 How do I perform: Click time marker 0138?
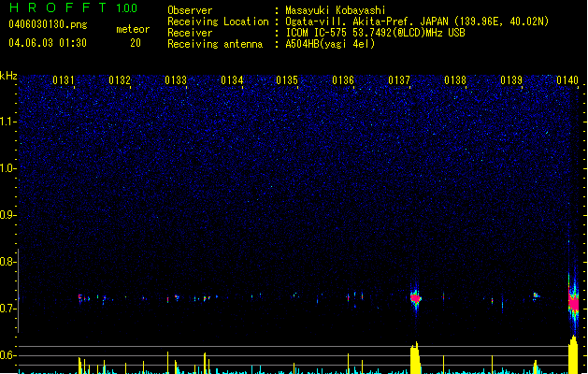455,80
